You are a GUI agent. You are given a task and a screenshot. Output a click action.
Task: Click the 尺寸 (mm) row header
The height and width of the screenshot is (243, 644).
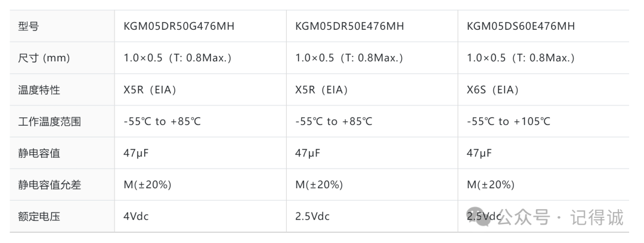coord(44,58)
